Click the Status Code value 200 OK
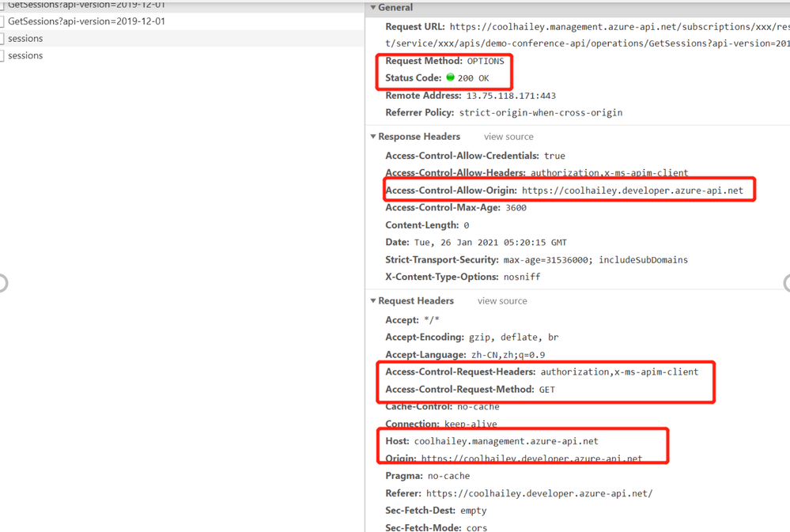This screenshot has height=532, width=790. tap(473, 78)
